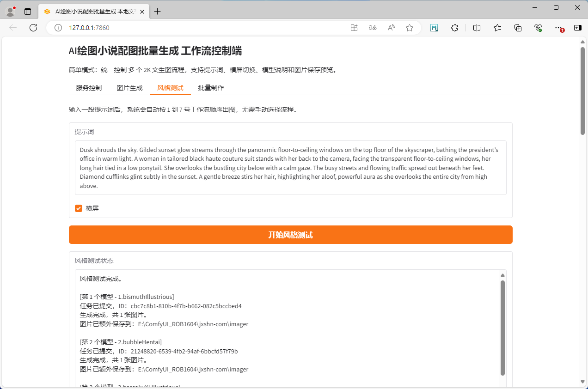588x389 pixels.
Task: Toggle split screen view icon
Action: click(477, 28)
